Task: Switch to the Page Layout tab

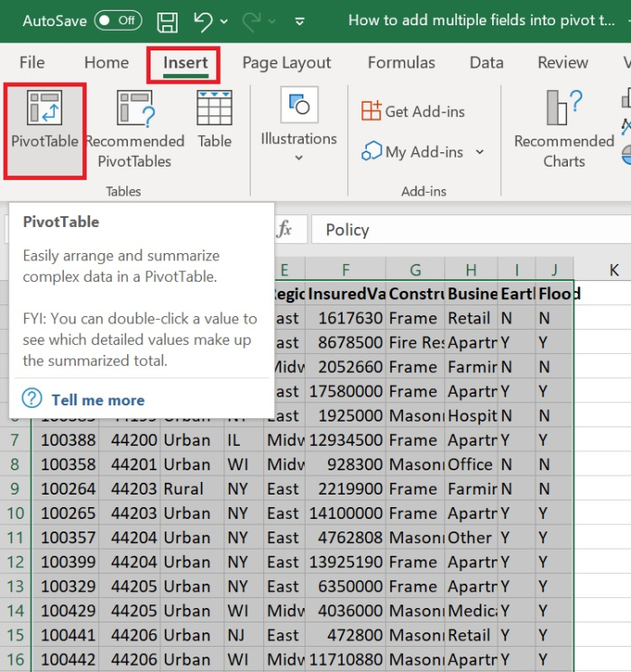Action: 287,63
